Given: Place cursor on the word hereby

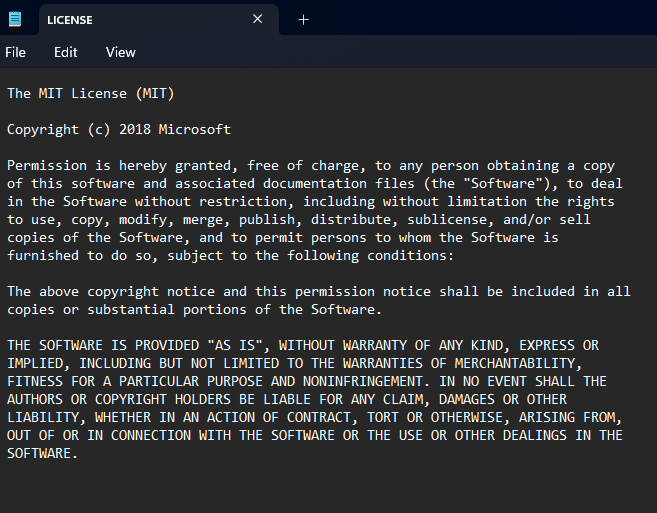Looking at the screenshot, I should click(143, 166).
